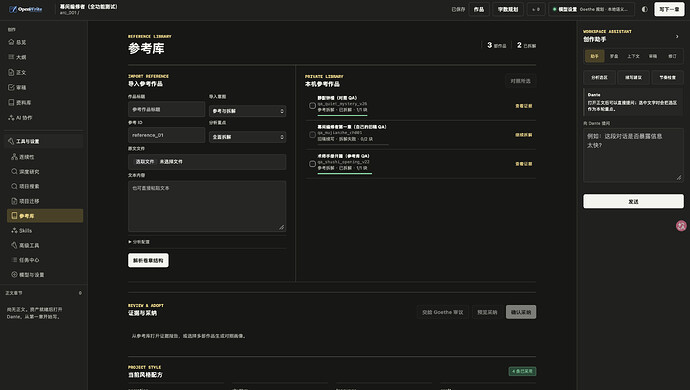
Task: Tick the checkbox for qa_quiet_mystery_v26 work
Action: click(x=312, y=106)
